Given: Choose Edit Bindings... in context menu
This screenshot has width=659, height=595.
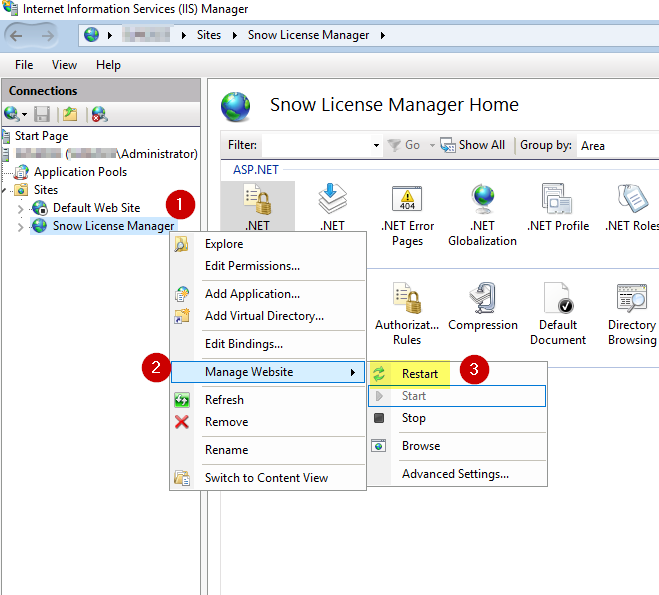Looking at the screenshot, I should (268, 344).
